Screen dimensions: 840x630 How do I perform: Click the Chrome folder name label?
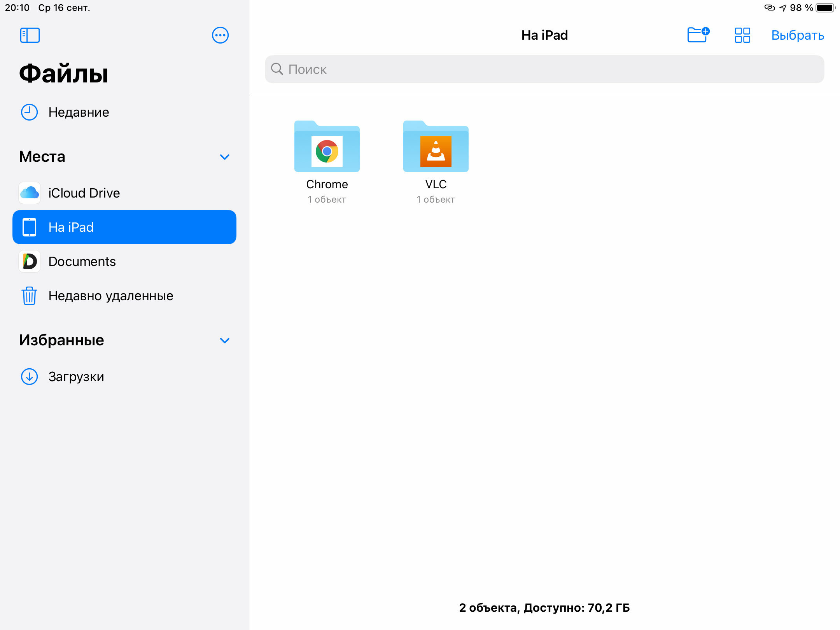click(x=327, y=184)
